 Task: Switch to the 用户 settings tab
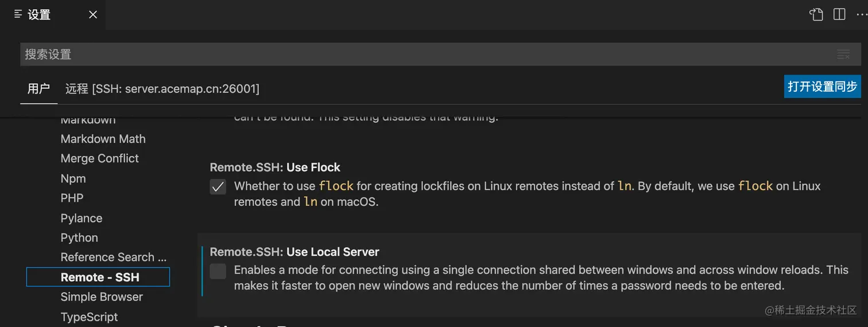pyautogui.click(x=38, y=88)
